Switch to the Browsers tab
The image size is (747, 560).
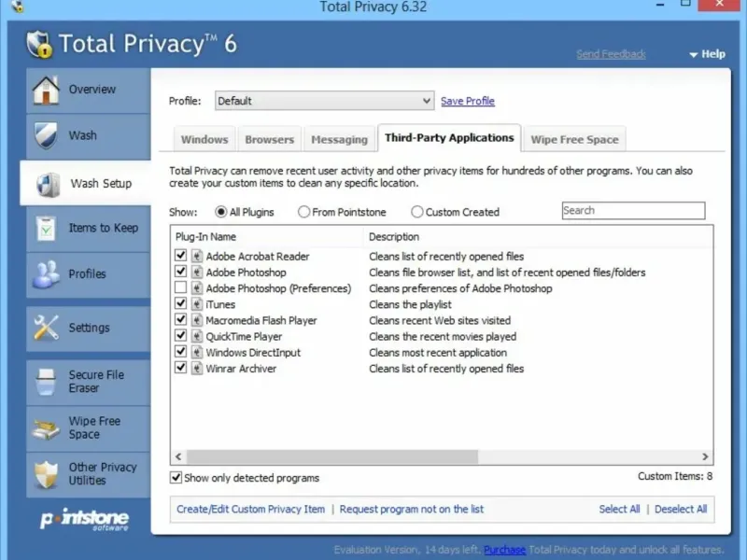click(269, 139)
